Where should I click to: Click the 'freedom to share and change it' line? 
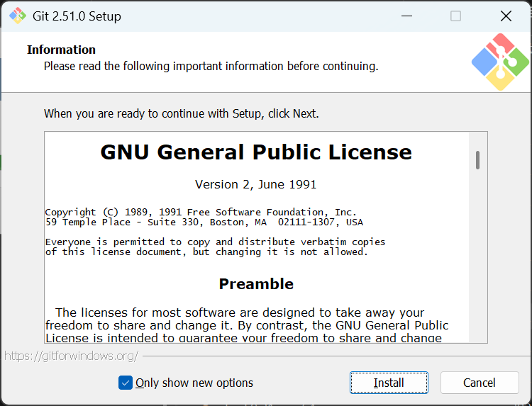(x=247, y=325)
